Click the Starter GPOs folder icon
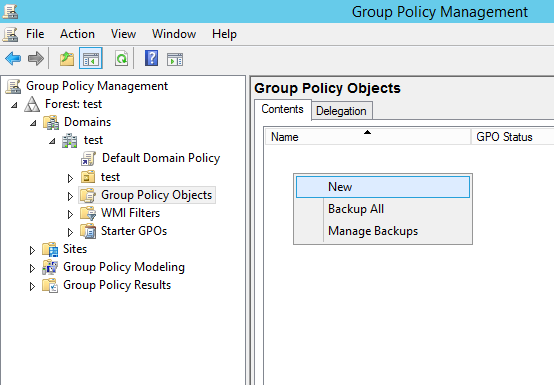The width and height of the screenshot is (554, 385). [x=88, y=231]
